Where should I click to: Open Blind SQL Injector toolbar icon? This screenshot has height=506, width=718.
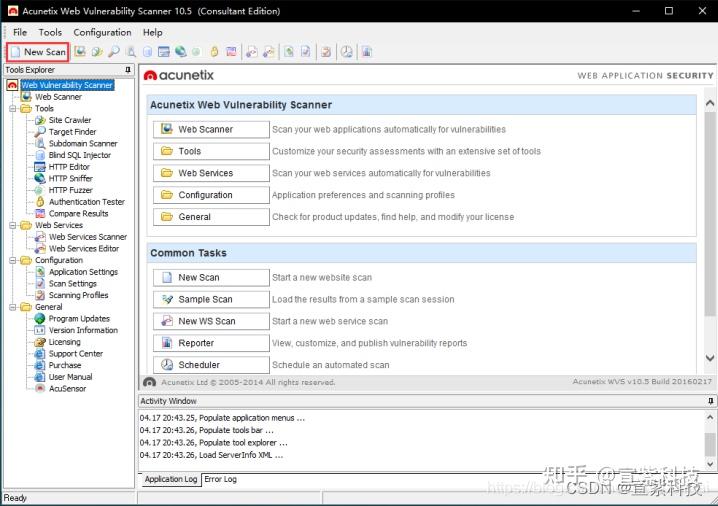pos(147,52)
